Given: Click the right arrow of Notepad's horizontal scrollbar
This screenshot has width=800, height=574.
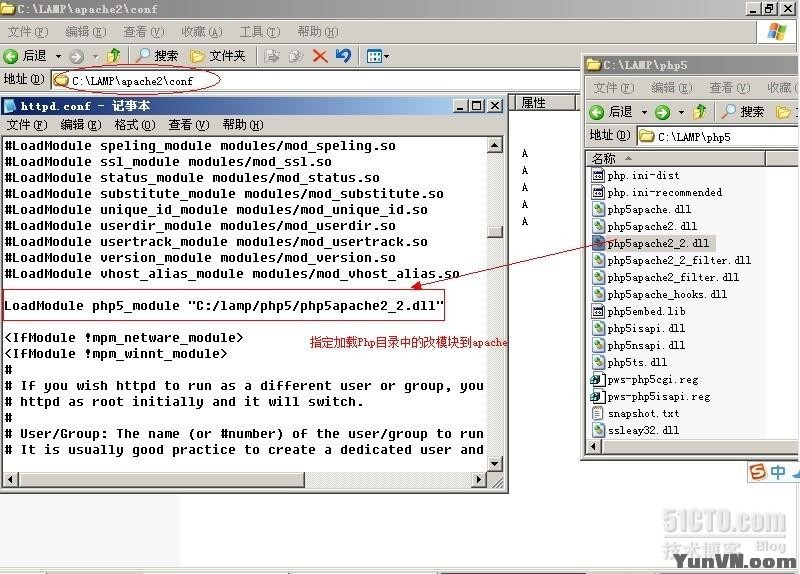Looking at the screenshot, I should pyautogui.click(x=478, y=480).
